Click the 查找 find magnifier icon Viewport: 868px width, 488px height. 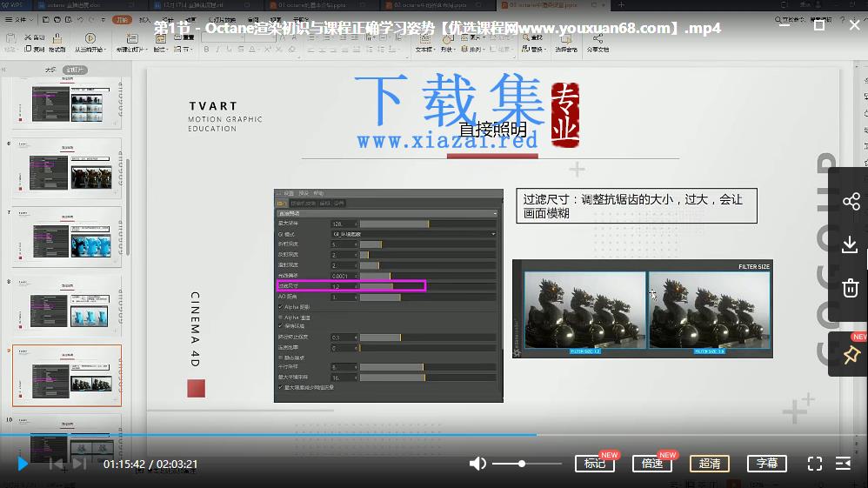pos(525,37)
